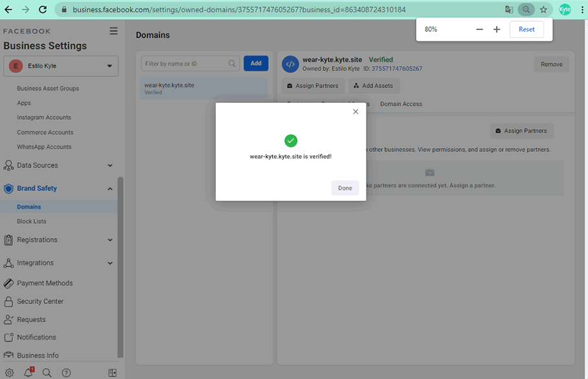Open the settings gear in the sidebar footer

click(x=9, y=373)
